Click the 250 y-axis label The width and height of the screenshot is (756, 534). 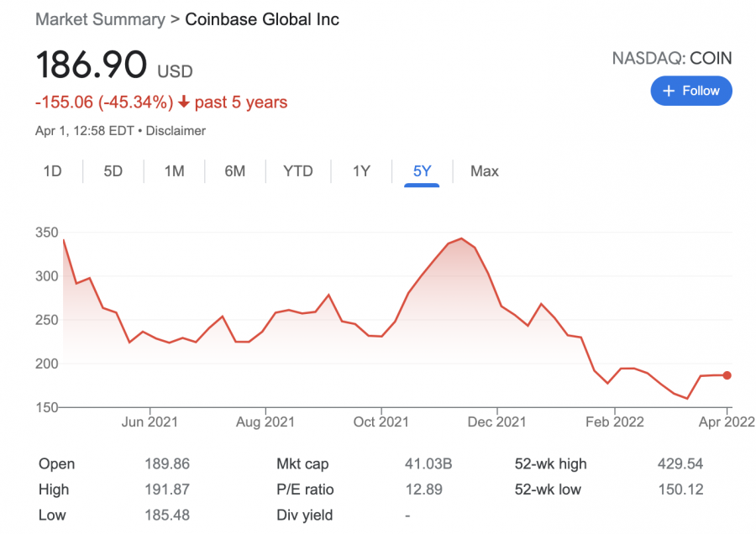click(47, 320)
